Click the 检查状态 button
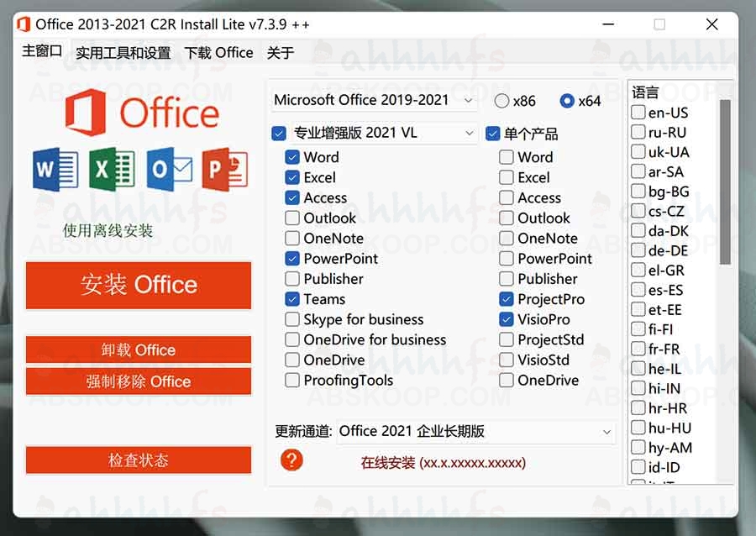The height and width of the screenshot is (536, 756). (138, 460)
